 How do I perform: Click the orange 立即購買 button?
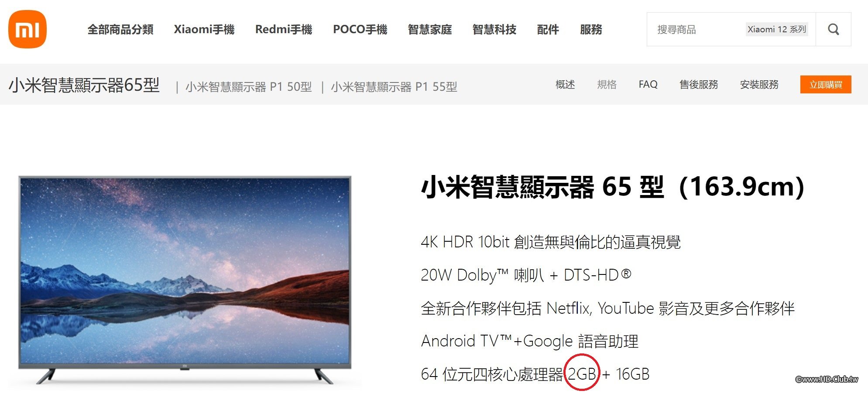click(x=826, y=84)
